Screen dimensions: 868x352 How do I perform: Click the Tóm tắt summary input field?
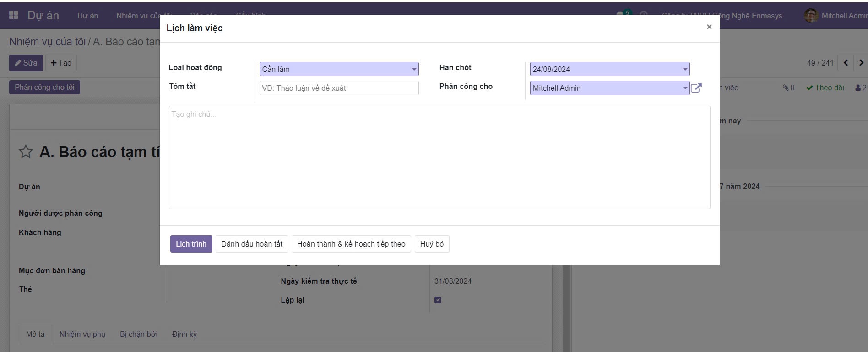339,88
